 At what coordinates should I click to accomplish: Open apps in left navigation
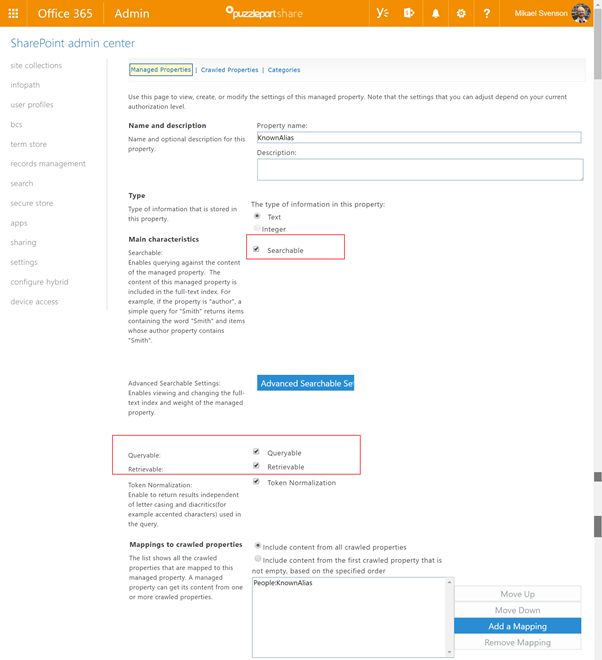[x=19, y=223]
